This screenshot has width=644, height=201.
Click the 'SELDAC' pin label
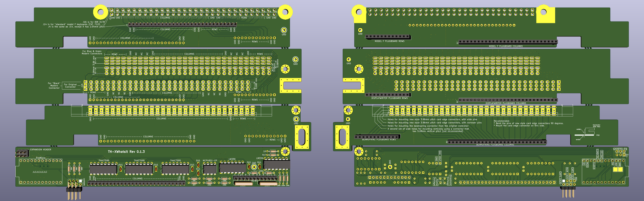[x=602, y=154]
